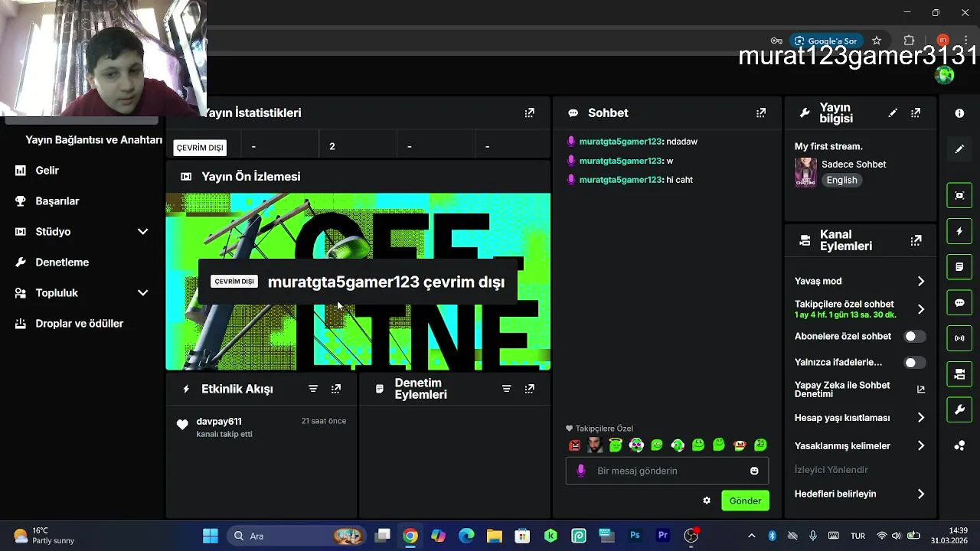Open Photoshop from the taskbar
The width and height of the screenshot is (980, 551).
coord(635,536)
